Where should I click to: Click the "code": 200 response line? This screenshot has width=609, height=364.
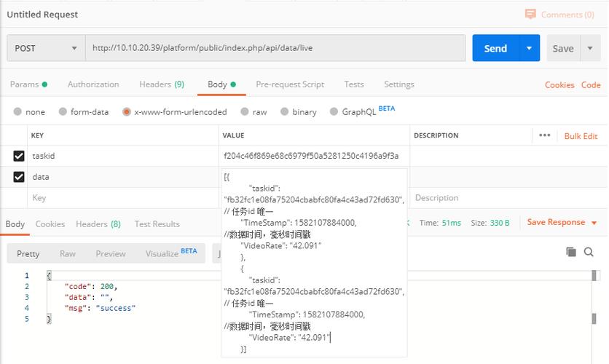click(91, 286)
